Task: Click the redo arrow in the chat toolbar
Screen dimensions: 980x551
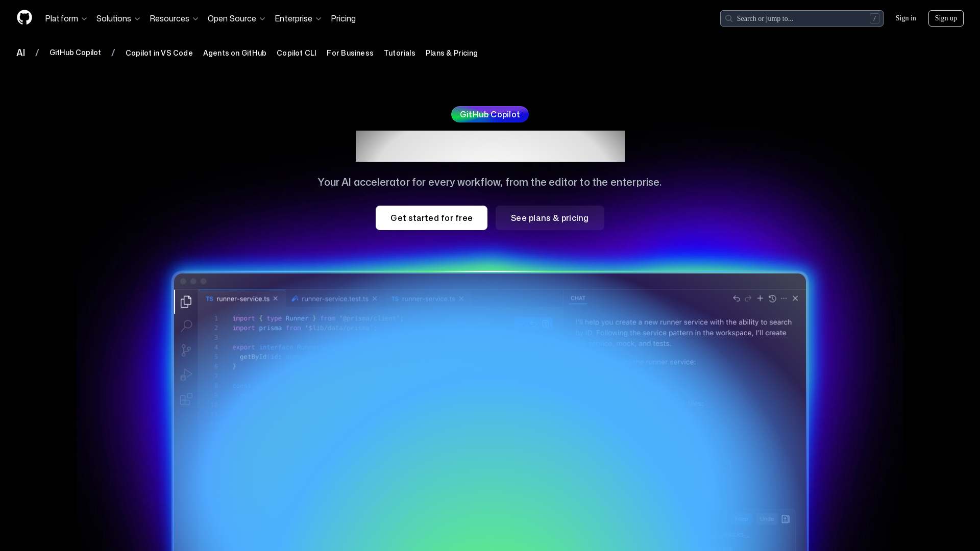Action: point(748,298)
